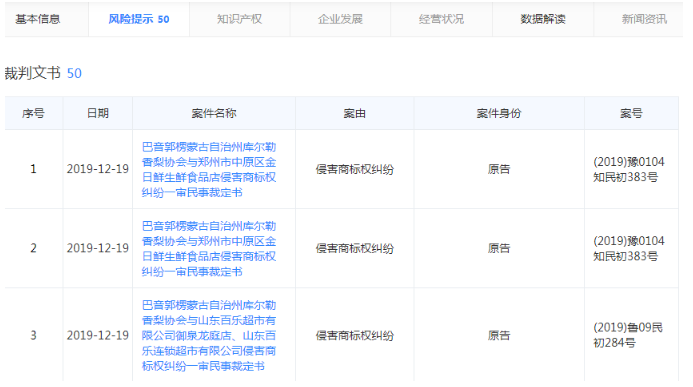The height and width of the screenshot is (387, 693).
Task: Click serial number 1 cell
Action: [x=34, y=169]
